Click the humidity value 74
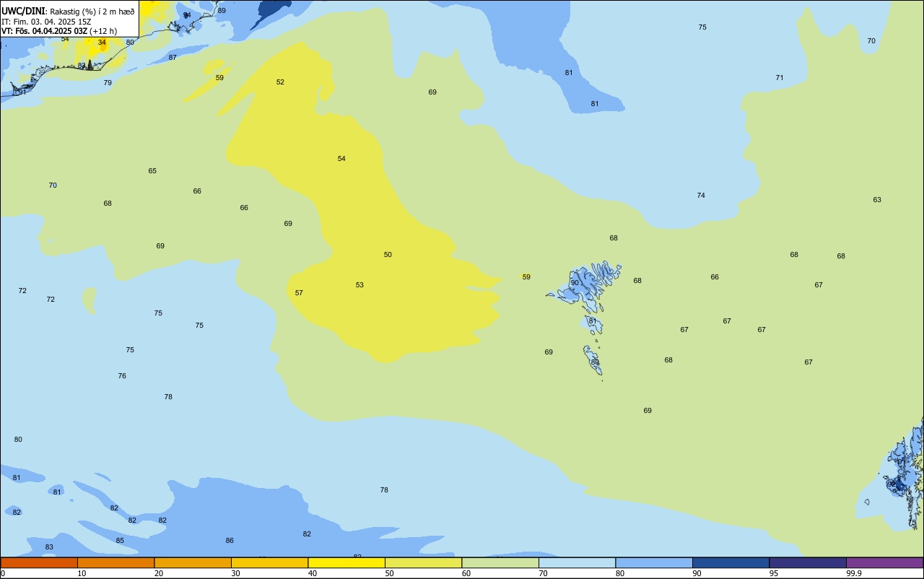This screenshot has height=579, width=924. tap(701, 196)
